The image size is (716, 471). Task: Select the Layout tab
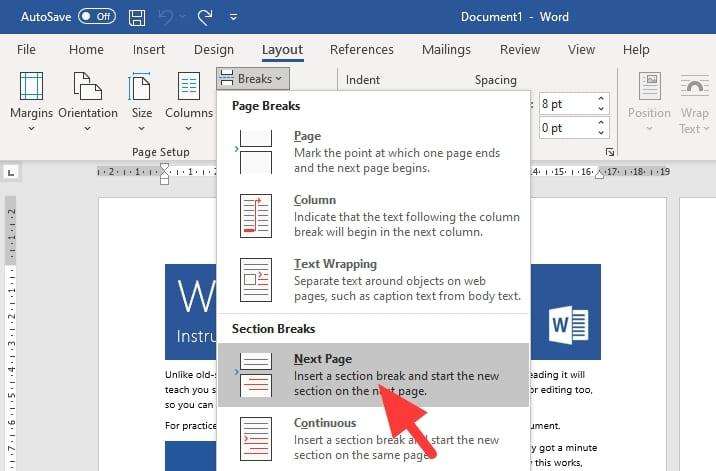point(282,50)
